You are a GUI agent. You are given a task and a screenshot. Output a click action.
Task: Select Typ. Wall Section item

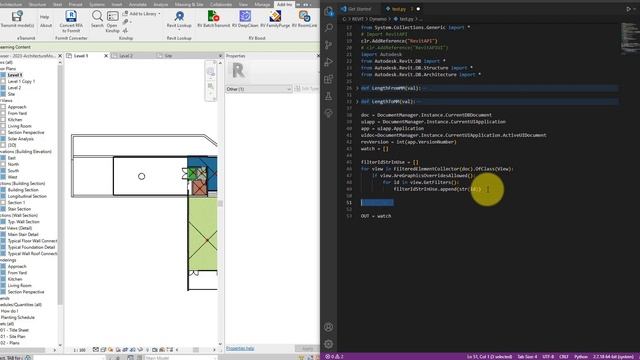pos(23,222)
